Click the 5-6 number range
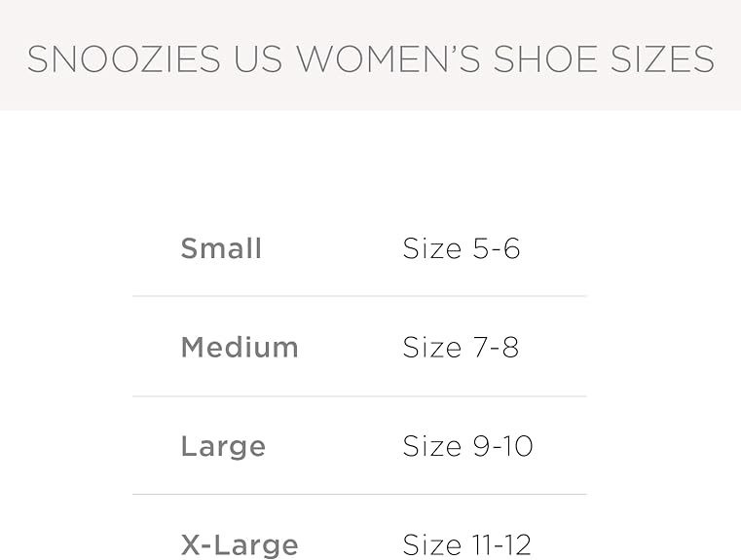 point(497,248)
